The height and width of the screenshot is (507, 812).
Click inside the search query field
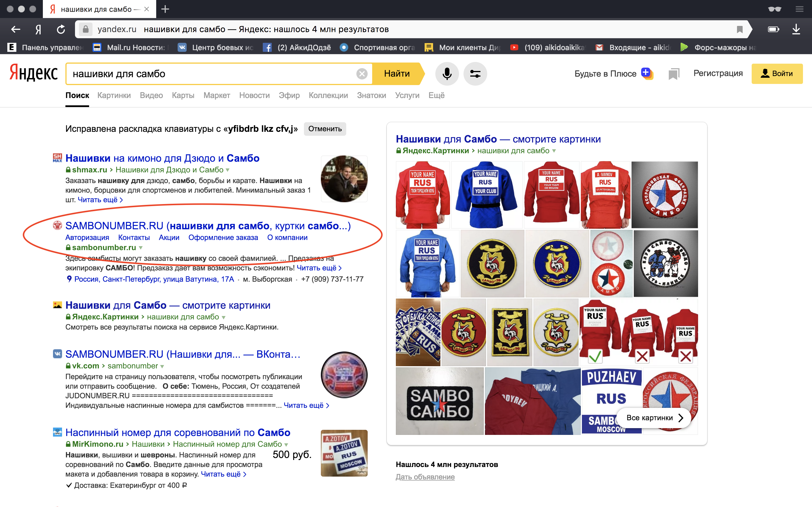pos(208,74)
